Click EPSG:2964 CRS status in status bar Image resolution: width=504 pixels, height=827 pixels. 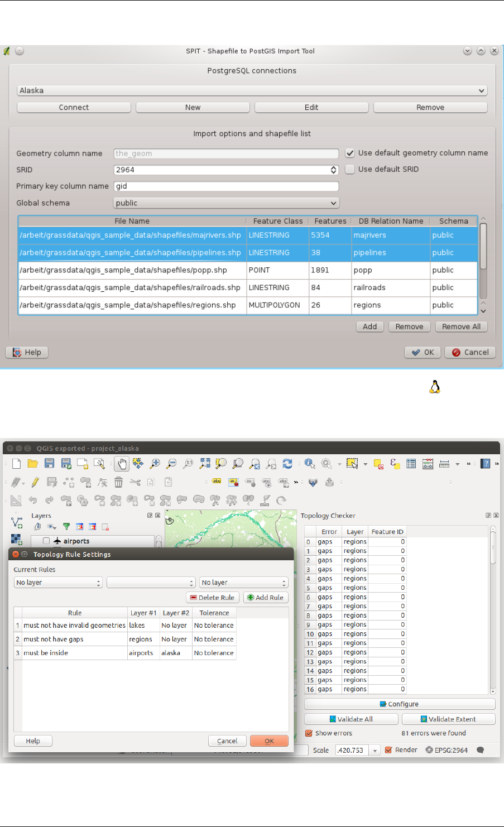click(x=447, y=750)
